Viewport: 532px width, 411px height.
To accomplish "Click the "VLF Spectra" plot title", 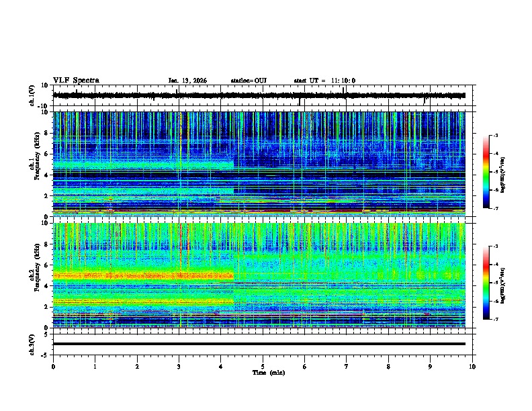I will (x=76, y=81).
